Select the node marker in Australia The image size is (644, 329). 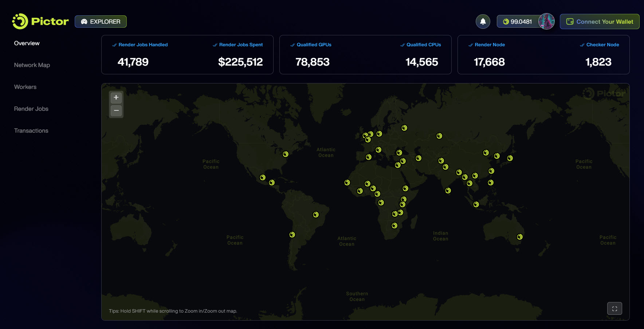[520, 237]
